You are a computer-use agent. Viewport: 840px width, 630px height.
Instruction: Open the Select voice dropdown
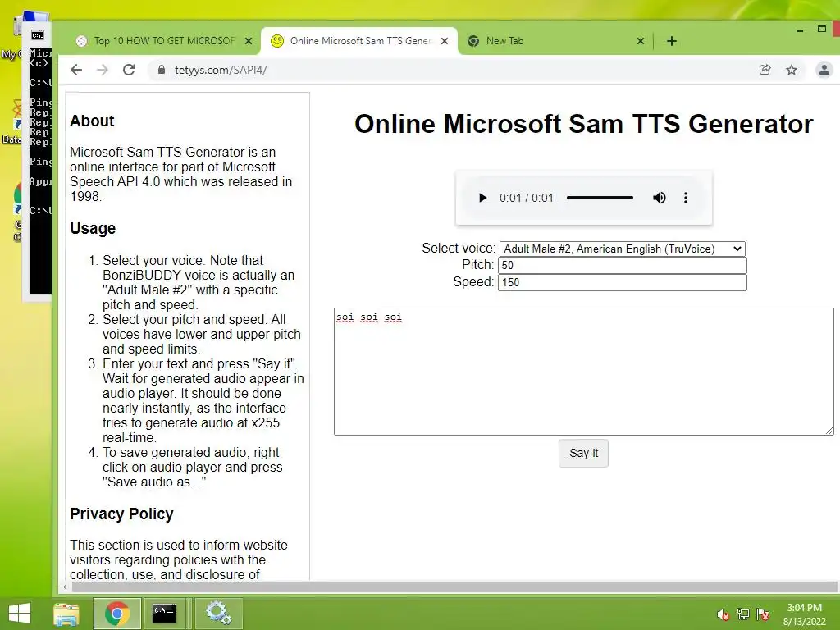click(x=622, y=249)
